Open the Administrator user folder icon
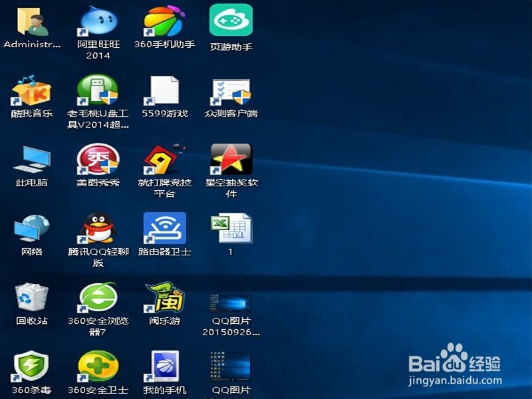 pos(33,22)
